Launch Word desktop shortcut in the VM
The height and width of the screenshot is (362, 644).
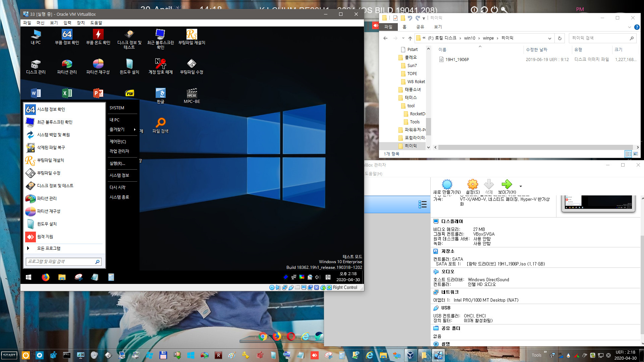coord(36,93)
